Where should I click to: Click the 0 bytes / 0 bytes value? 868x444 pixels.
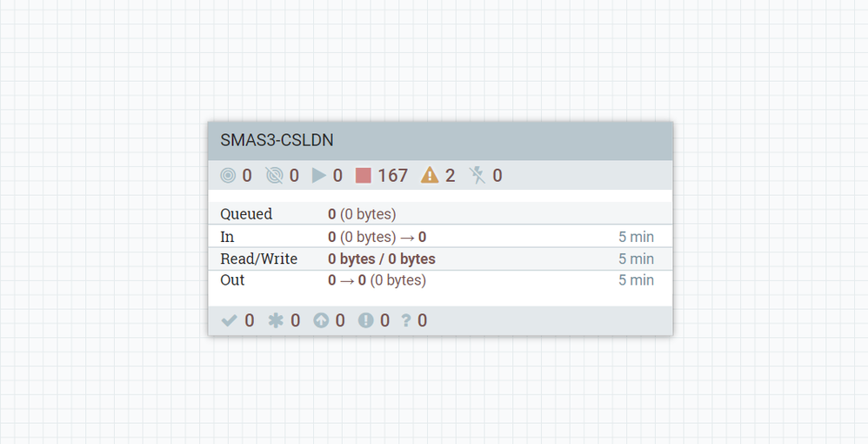coord(382,259)
